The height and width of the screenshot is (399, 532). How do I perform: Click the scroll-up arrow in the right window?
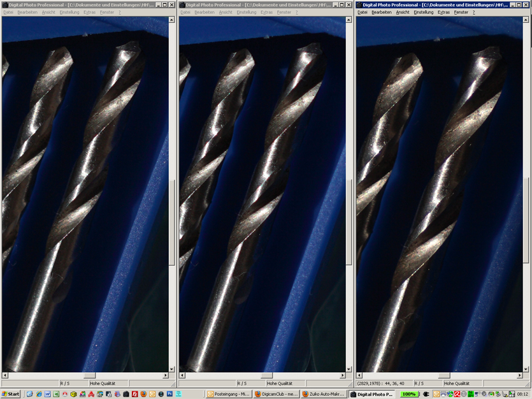pos(526,20)
